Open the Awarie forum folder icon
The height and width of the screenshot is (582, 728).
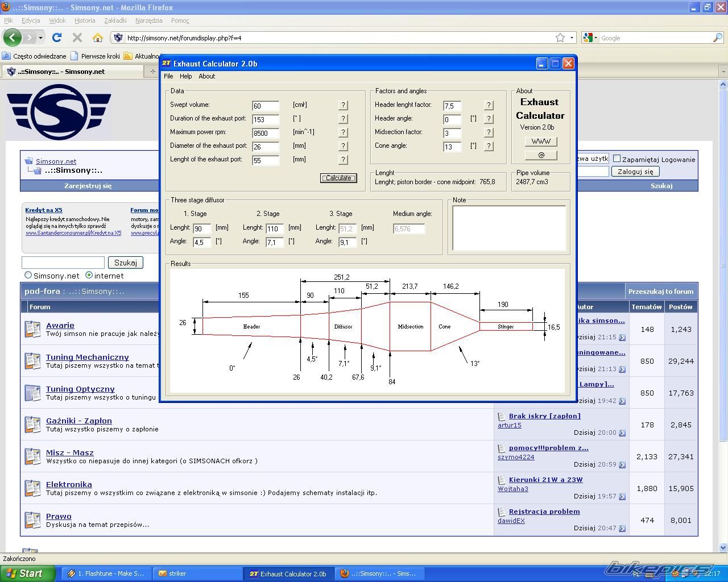click(x=32, y=329)
